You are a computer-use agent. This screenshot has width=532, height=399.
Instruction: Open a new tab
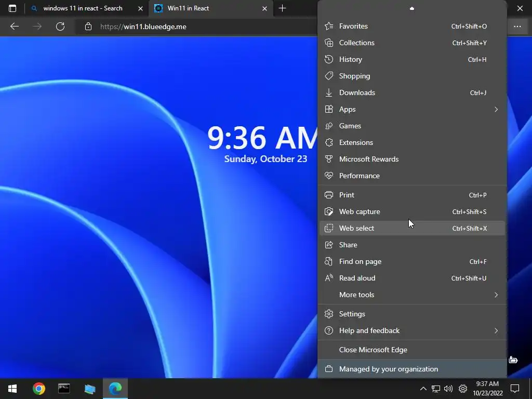[x=282, y=8]
